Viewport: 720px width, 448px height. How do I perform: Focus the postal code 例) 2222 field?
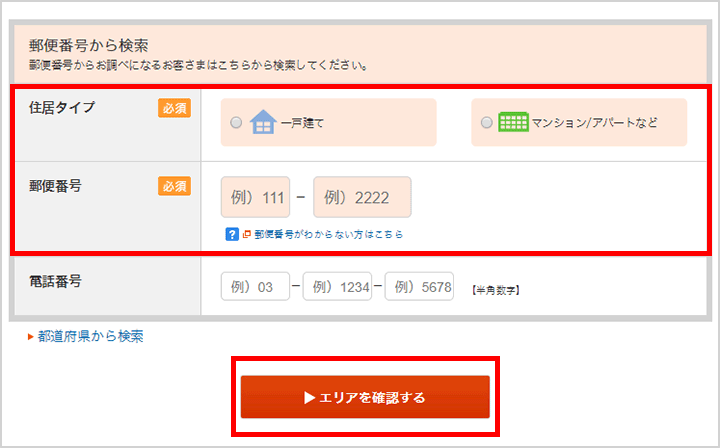pyautogui.click(x=362, y=197)
